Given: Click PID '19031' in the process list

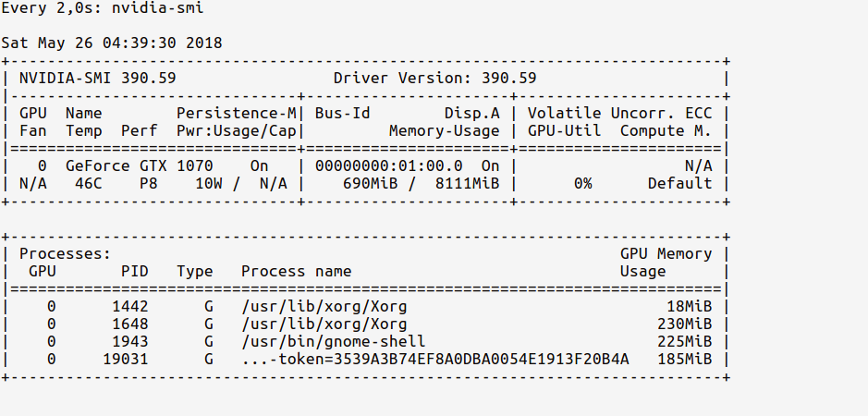Looking at the screenshot, I should click(x=126, y=360).
